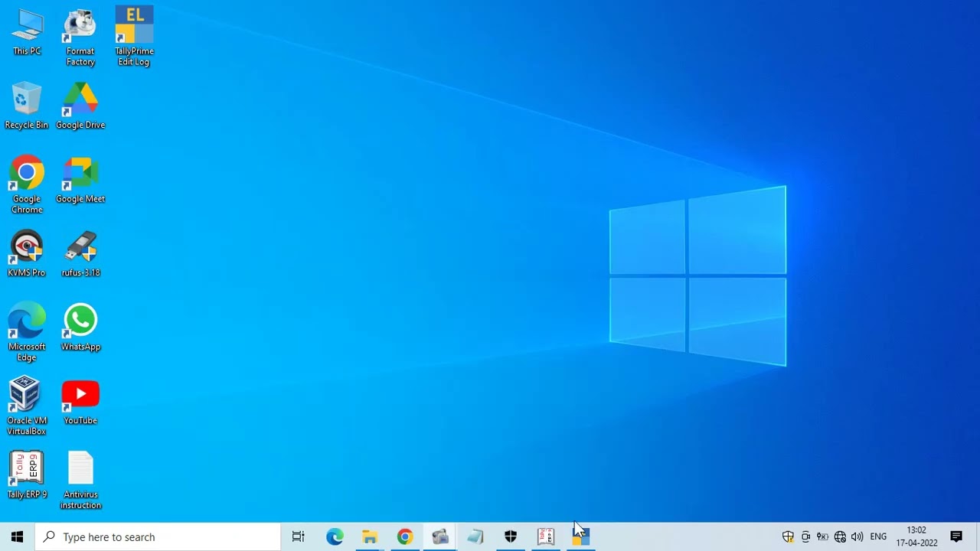Select the Google Meet desktop shortcut
Image resolution: width=980 pixels, height=551 pixels.
(x=80, y=180)
